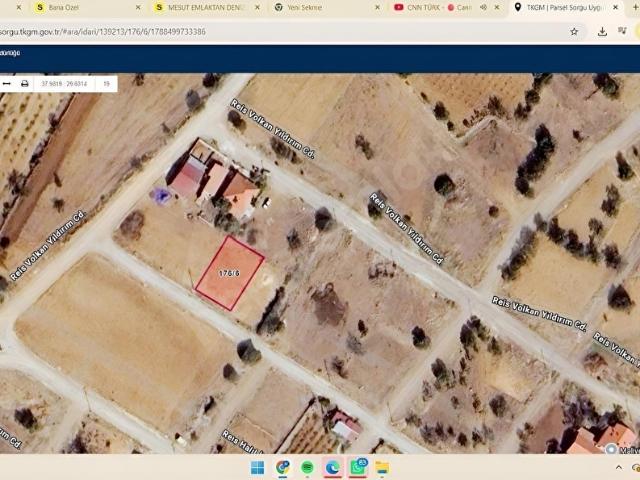Show hidden system tray icons
Screen dimensions: 640x480
tap(619, 468)
